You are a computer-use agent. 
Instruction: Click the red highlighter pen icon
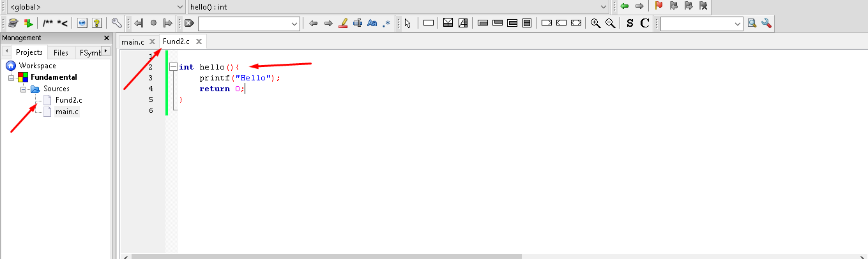[x=342, y=23]
